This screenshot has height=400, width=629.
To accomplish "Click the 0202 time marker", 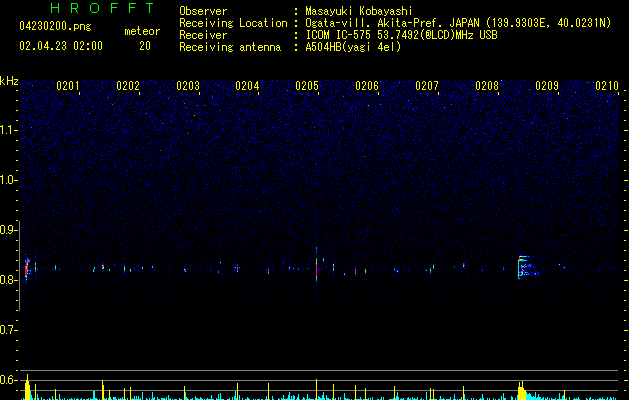I will [128, 86].
